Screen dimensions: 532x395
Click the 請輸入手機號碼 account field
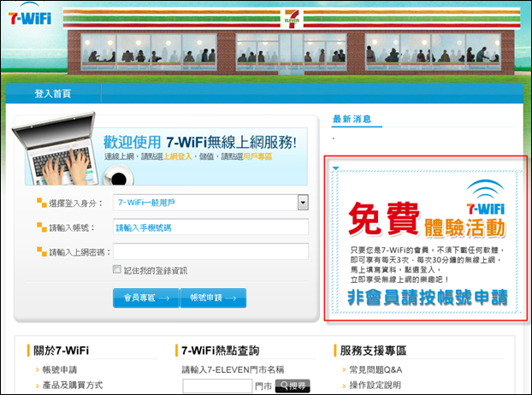pyautogui.click(x=210, y=227)
